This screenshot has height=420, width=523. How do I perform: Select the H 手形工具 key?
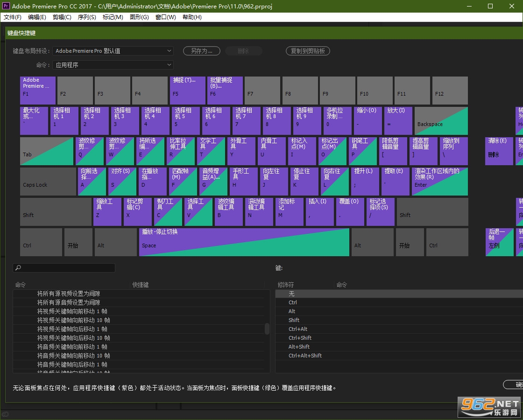pos(243,182)
